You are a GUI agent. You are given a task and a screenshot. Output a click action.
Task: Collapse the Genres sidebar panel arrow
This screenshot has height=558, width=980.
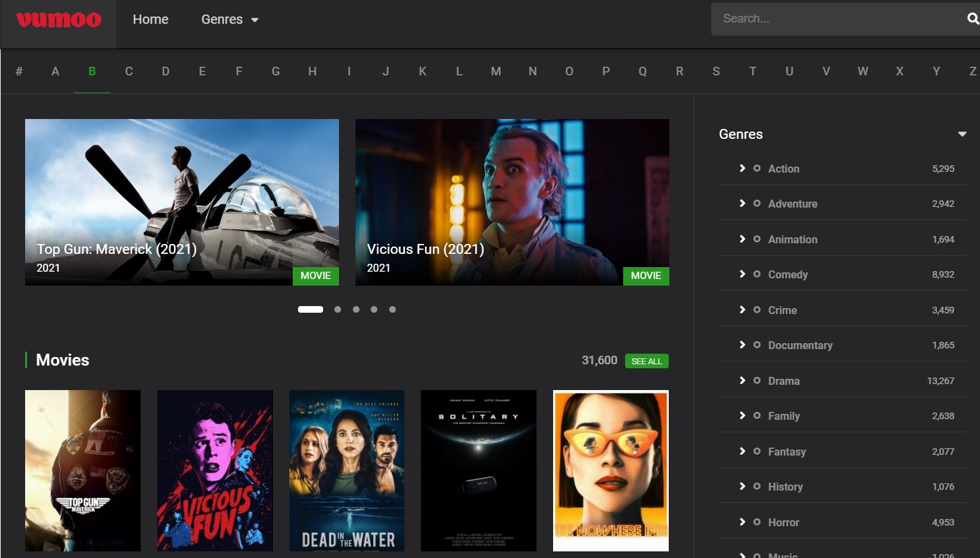tap(962, 134)
